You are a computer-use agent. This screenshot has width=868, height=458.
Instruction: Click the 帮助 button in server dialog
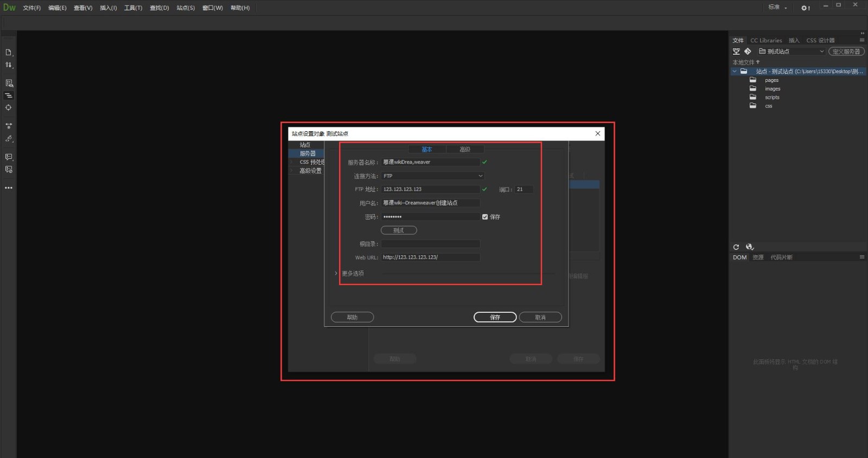coord(352,317)
